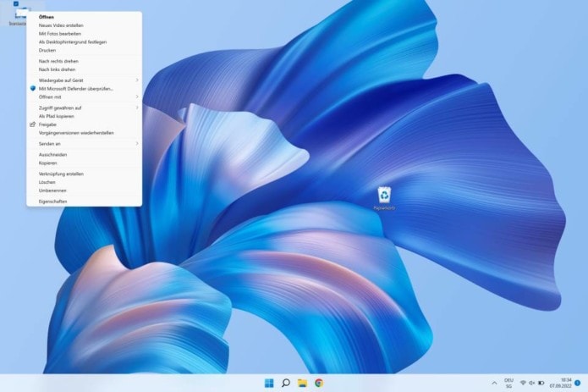Screen dimensions: 588x392
Task: Toggle the selection checkbox on the desktop file
Action: click(x=15, y=3)
